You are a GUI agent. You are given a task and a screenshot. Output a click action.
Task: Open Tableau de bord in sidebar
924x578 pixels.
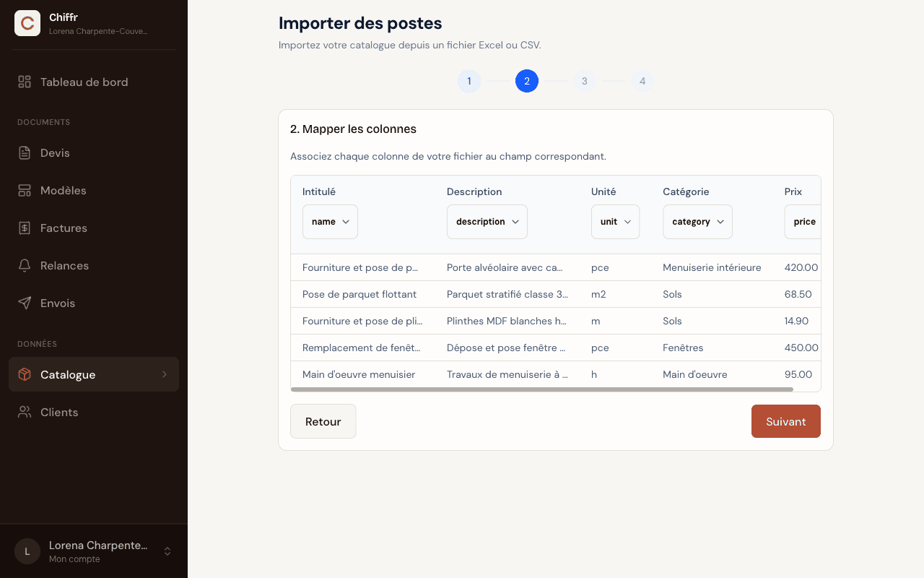pos(94,82)
